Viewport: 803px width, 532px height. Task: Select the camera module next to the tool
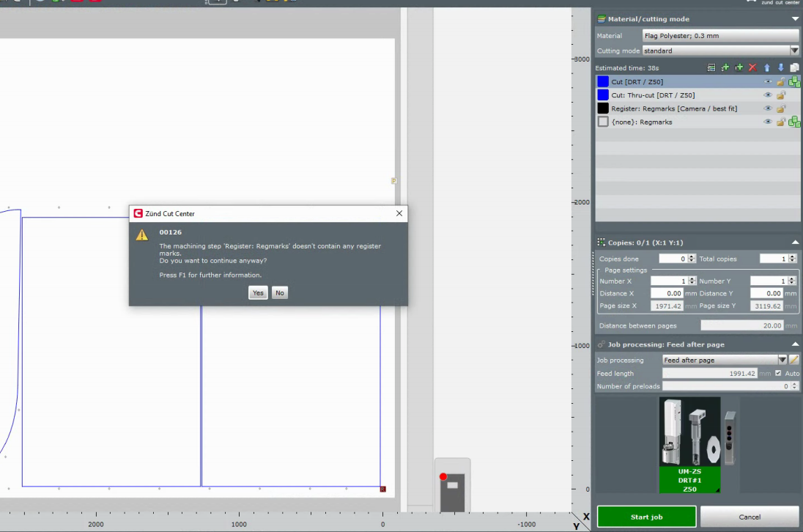click(x=730, y=437)
